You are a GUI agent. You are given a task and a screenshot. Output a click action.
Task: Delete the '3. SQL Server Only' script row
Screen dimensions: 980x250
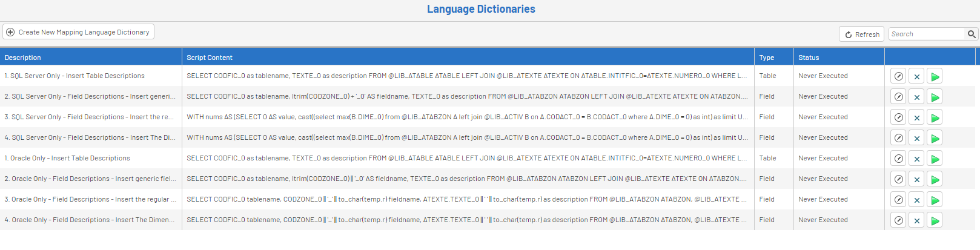(x=916, y=118)
